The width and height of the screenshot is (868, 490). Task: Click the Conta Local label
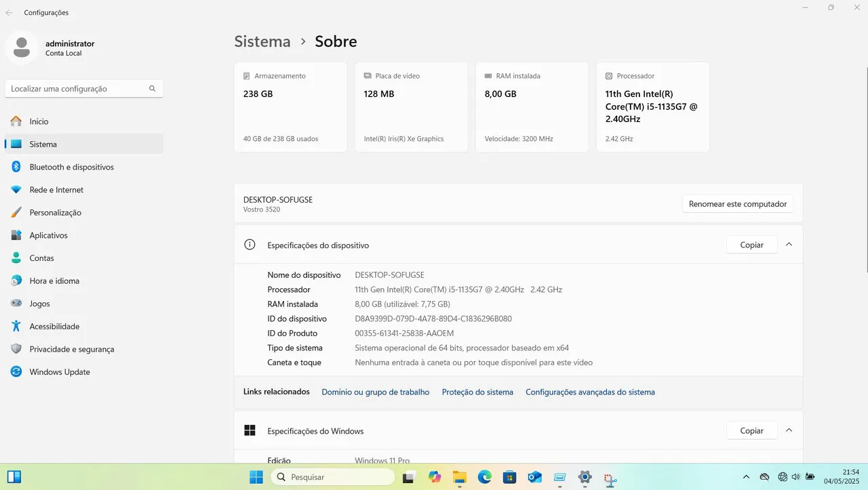64,53
